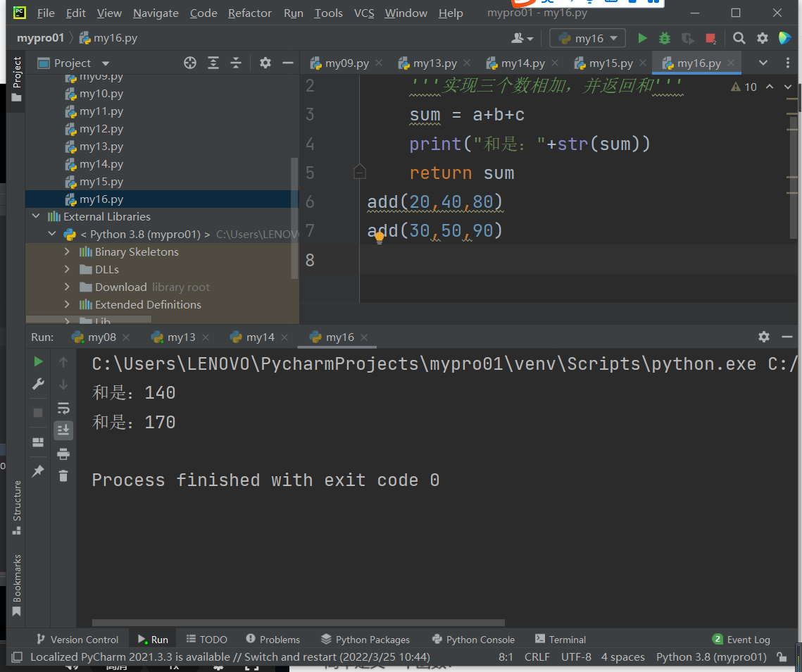Open editor tab options three-dot menu
Screen dimensions: 802x672
[788, 63]
